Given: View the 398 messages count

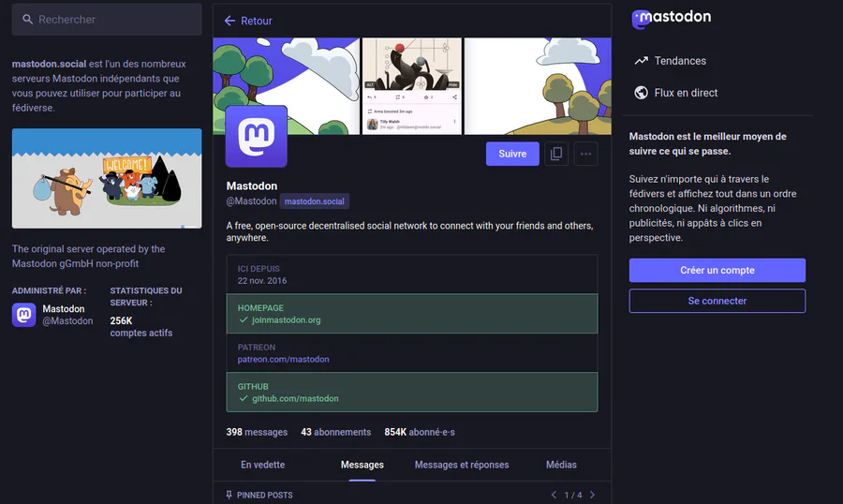Looking at the screenshot, I should click(257, 432).
